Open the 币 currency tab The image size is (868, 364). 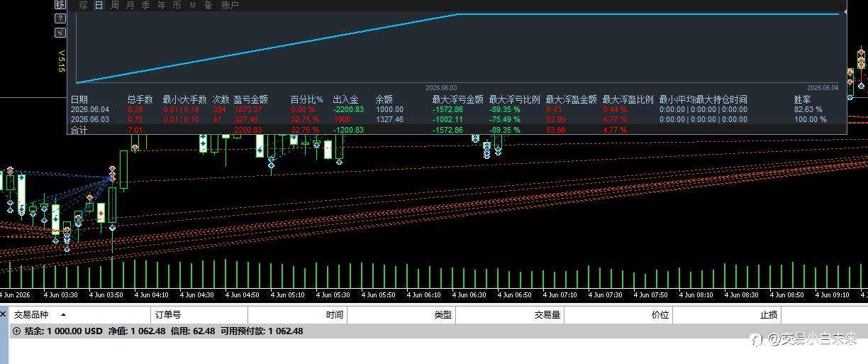click(x=177, y=6)
